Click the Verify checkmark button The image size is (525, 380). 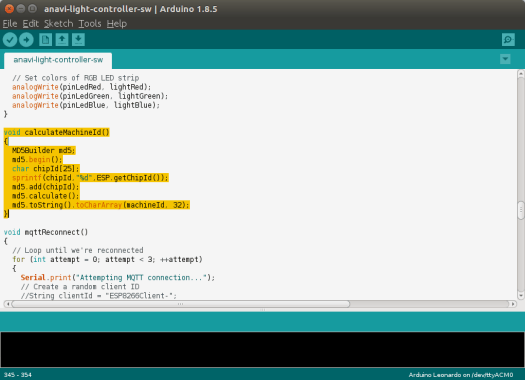[x=10, y=40]
